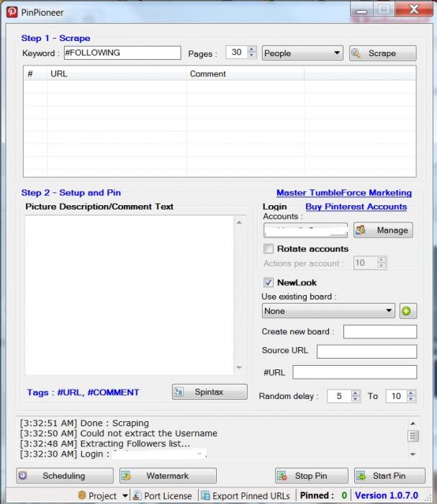Screen dimensions: 437x504
Task: Click the #URL text field
Action: tap(354, 372)
